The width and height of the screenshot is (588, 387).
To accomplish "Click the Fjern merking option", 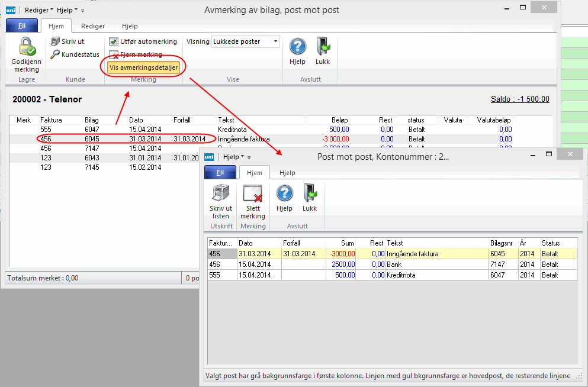I will point(141,54).
